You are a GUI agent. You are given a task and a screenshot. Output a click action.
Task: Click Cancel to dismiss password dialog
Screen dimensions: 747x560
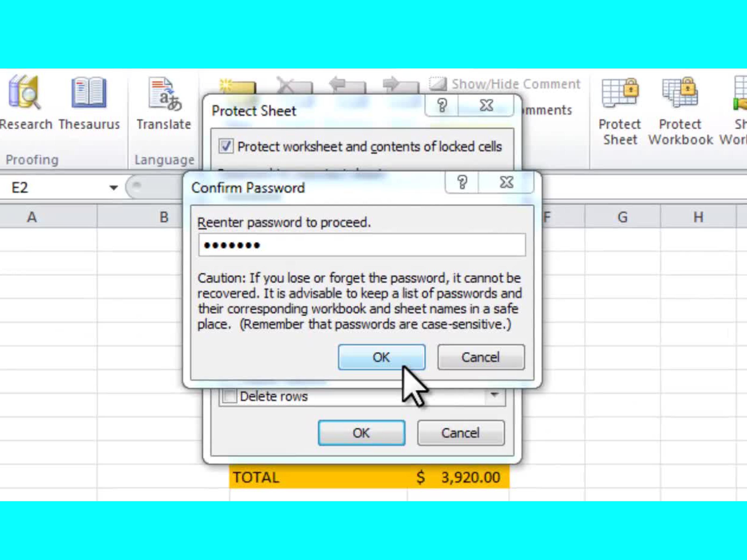(x=479, y=357)
